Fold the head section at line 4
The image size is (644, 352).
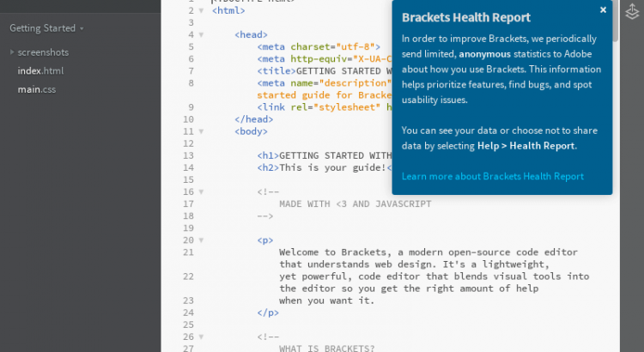[x=201, y=34]
